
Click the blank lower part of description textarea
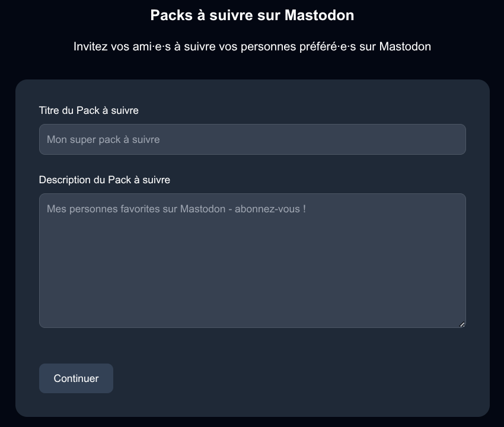(x=253, y=283)
